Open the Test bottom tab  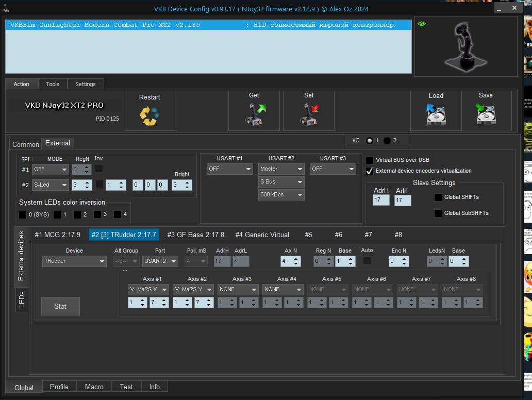click(126, 387)
